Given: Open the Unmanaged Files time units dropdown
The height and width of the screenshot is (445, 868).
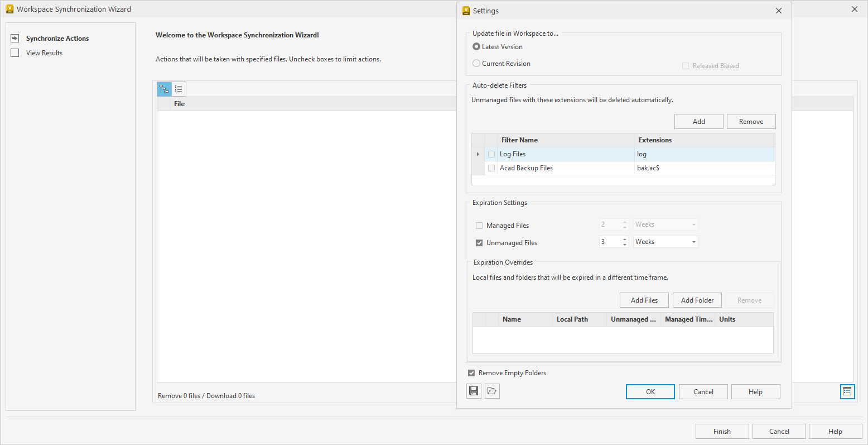Looking at the screenshot, I should [693, 241].
